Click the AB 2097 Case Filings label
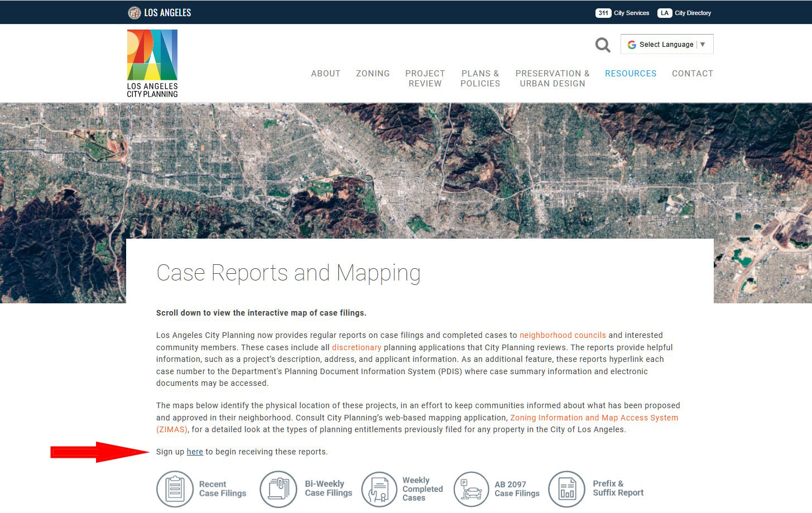 tap(517, 489)
